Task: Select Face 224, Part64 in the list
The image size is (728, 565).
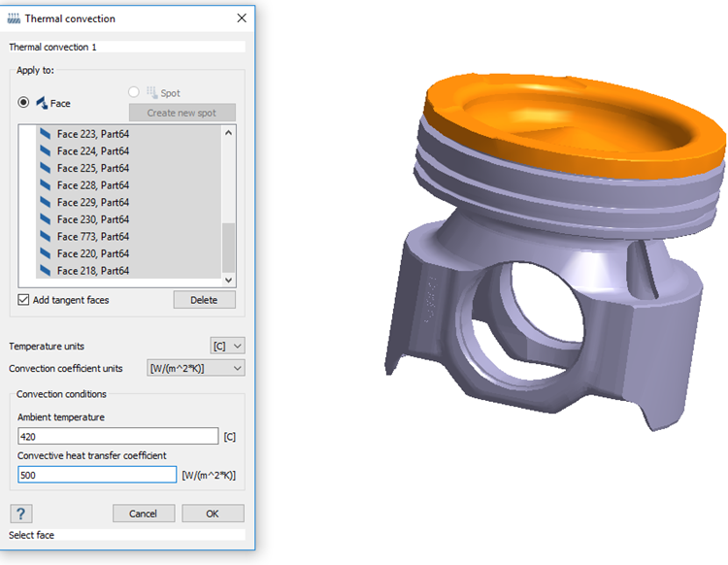Action: [92, 151]
